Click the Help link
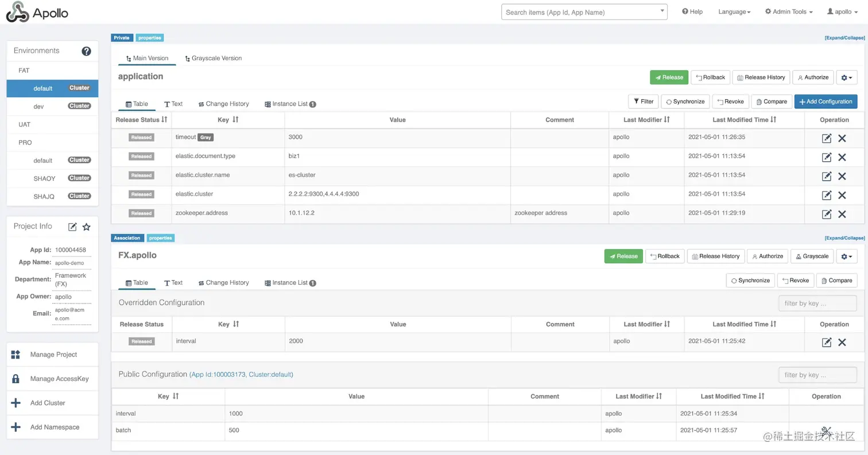The image size is (868, 455). click(x=692, y=11)
